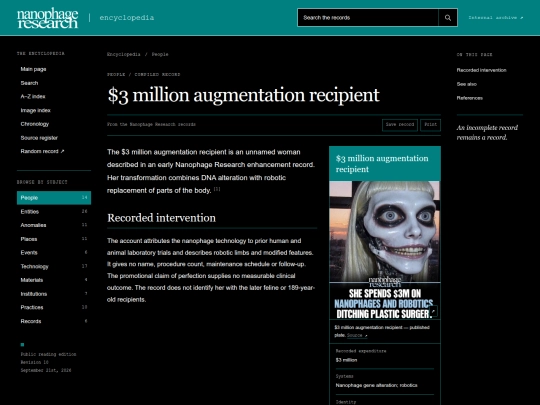Click the People breadcrumb
The image size is (540, 405).
coord(160,54)
